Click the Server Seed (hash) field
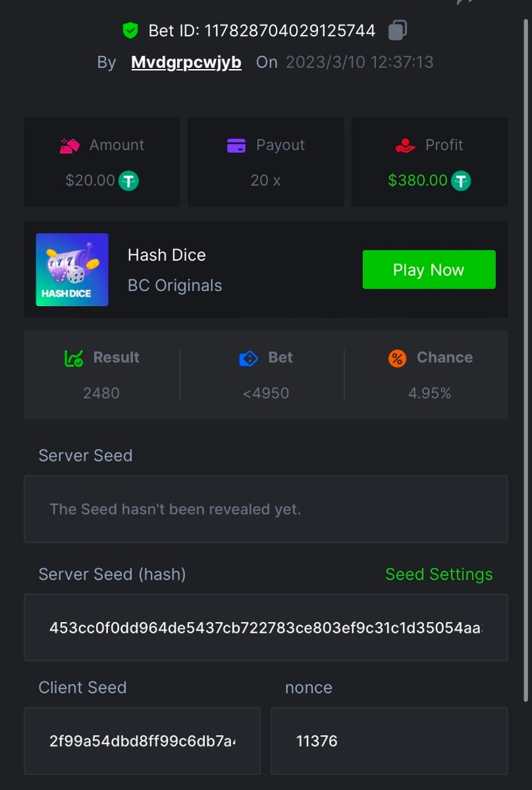 point(265,627)
